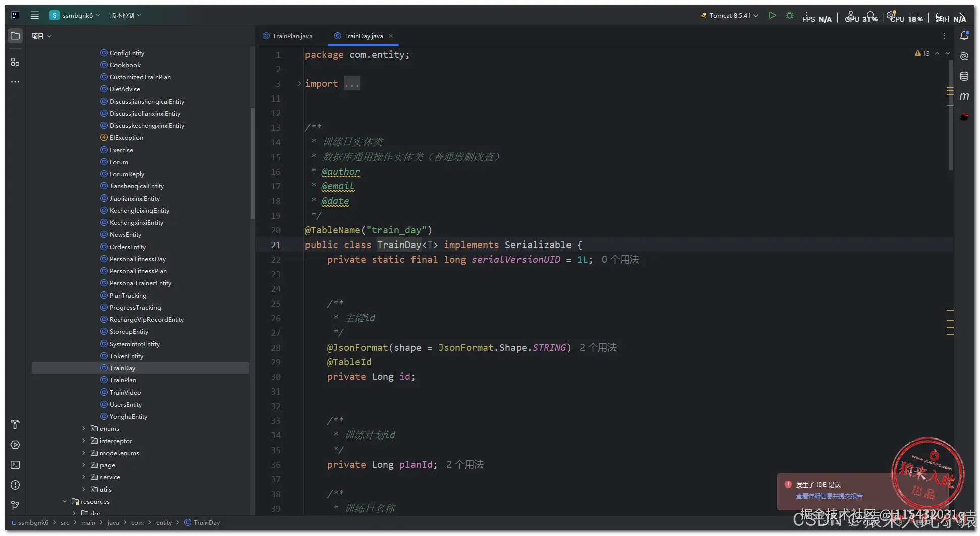
Task: Open the Maven tool window
Action: click(964, 96)
